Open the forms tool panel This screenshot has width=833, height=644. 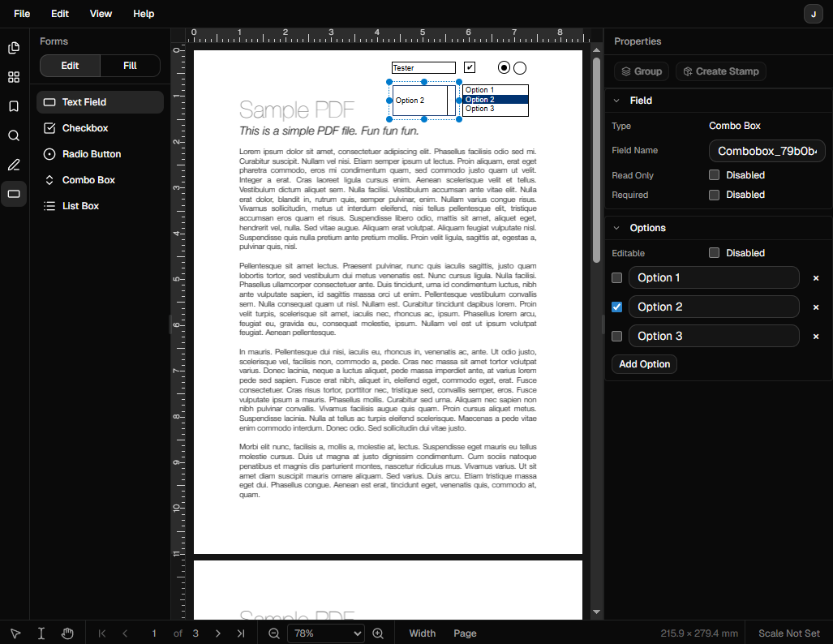(14, 195)
